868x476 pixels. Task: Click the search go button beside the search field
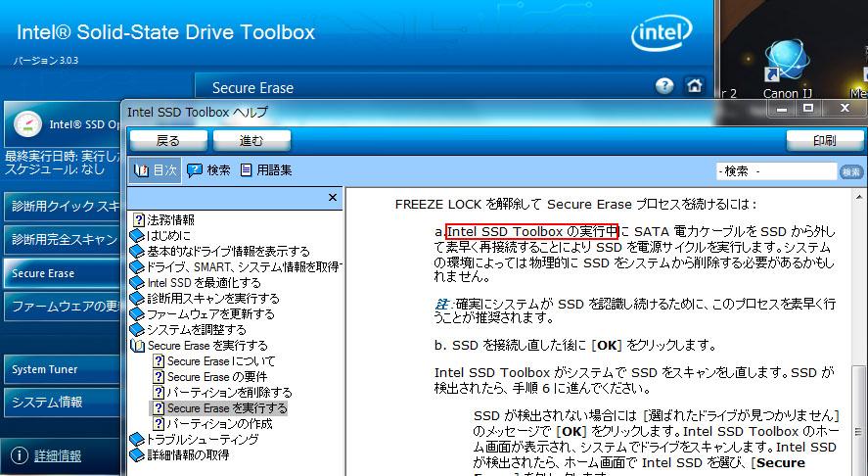pyautogui.click(x=850, y=171)
